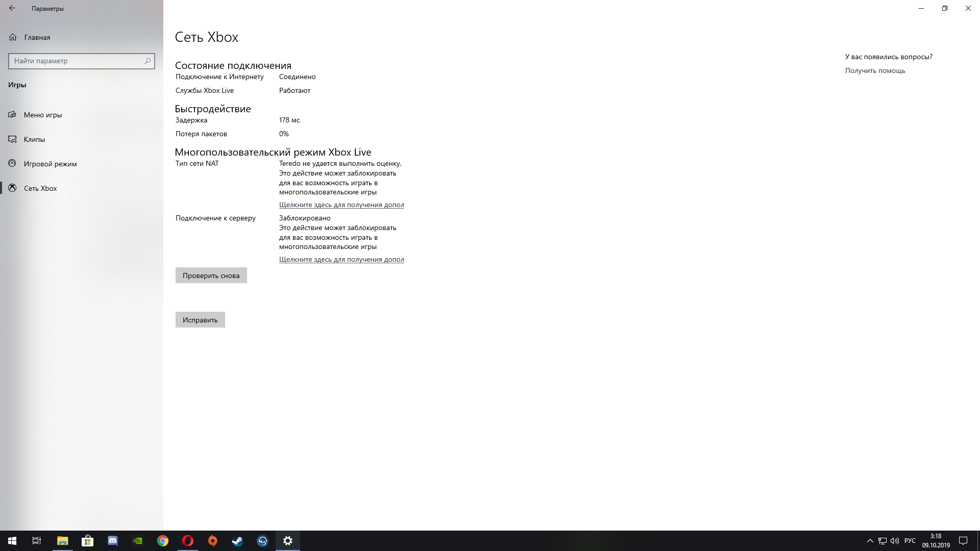Image resolution: width=980 pixels, height=551 pixels.
Task: Click the Заблокировано status text
Action: [x=305, y=218]
